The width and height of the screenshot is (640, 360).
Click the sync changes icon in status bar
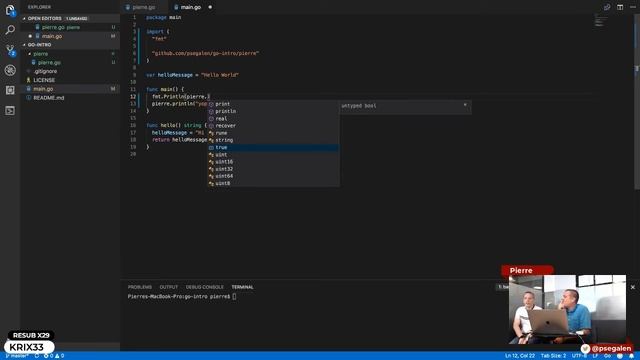click(37, 356)
